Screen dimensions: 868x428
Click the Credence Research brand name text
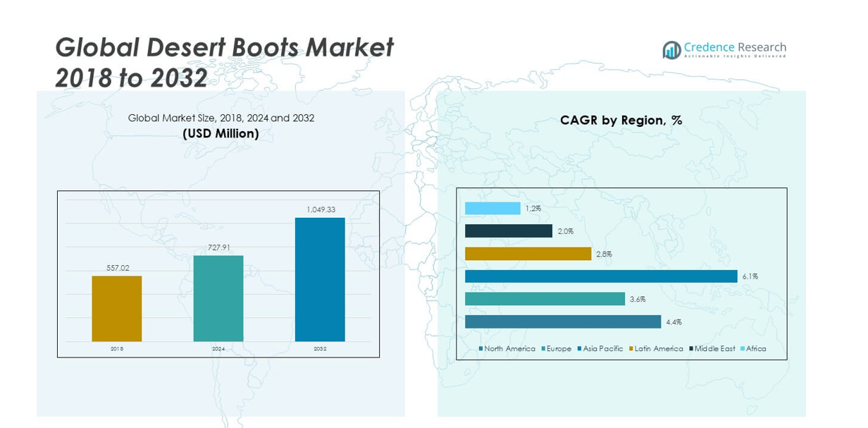(735, 48)
